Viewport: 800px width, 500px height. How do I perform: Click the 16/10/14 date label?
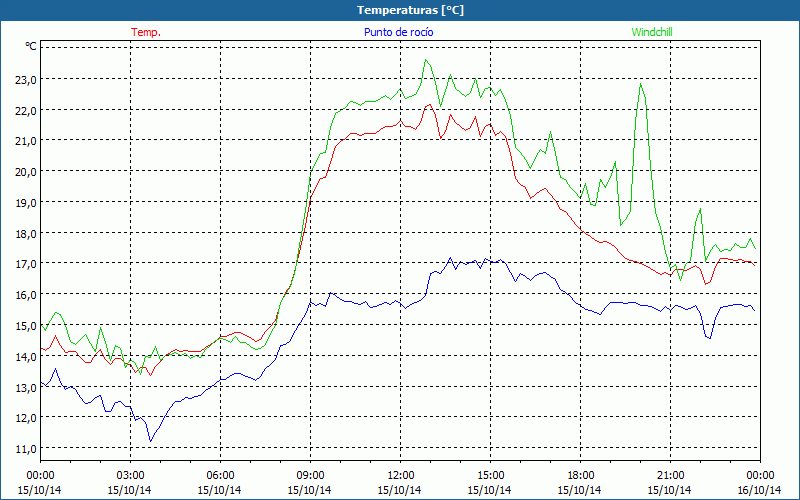click(760, 490)
